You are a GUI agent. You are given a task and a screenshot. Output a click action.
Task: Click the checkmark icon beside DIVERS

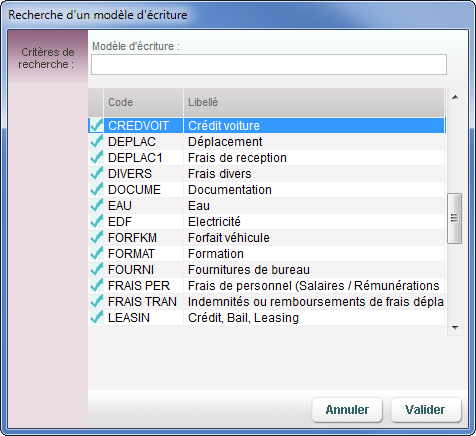tap(96, 173)
